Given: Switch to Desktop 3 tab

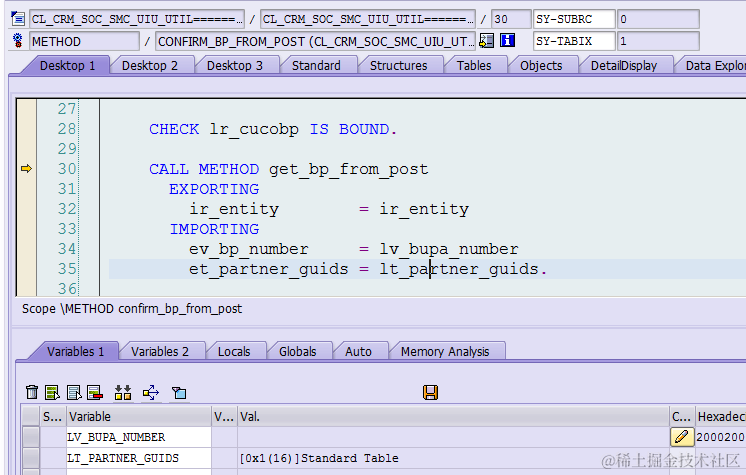Looking at the screenshot, I should pos(235,66).
